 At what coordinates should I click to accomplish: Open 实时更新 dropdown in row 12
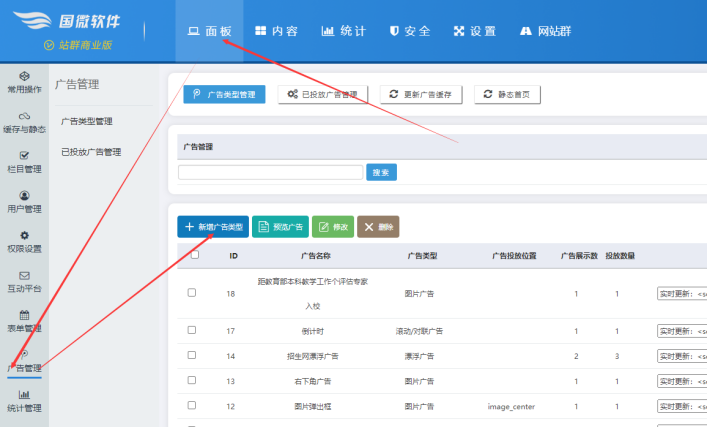click(682, 407)
